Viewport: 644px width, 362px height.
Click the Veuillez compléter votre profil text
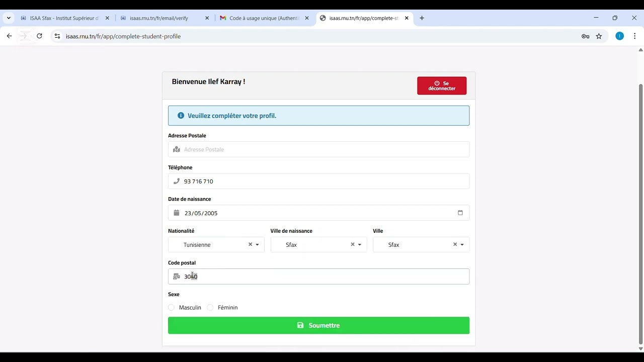232,116
